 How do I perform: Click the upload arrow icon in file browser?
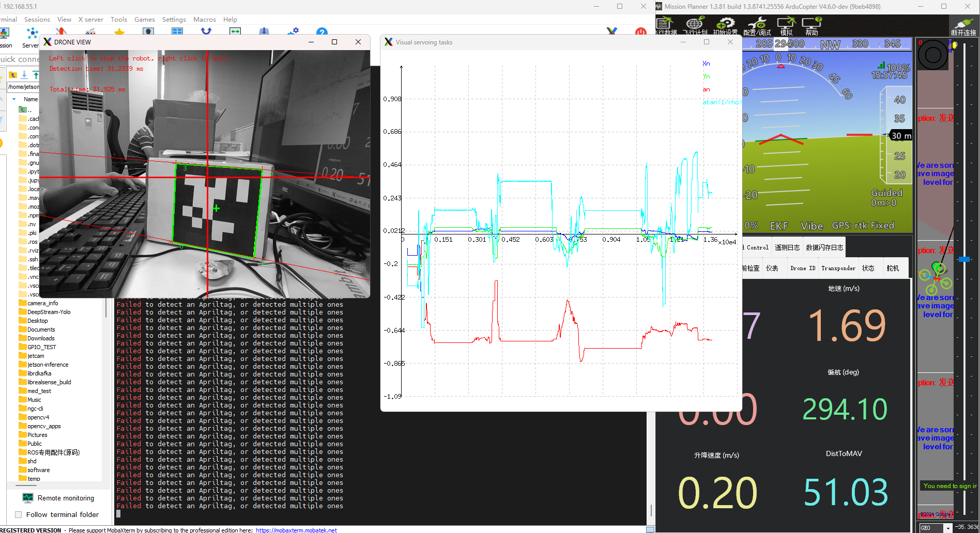[36, 75]
